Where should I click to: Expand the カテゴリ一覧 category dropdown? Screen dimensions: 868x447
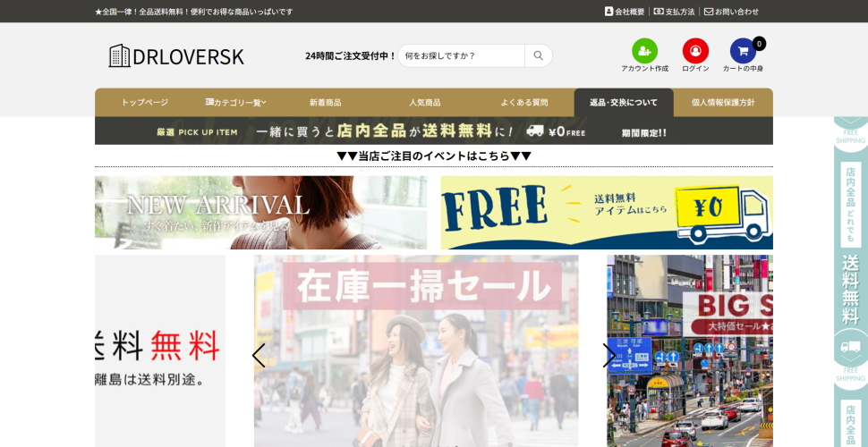(236, 103)
